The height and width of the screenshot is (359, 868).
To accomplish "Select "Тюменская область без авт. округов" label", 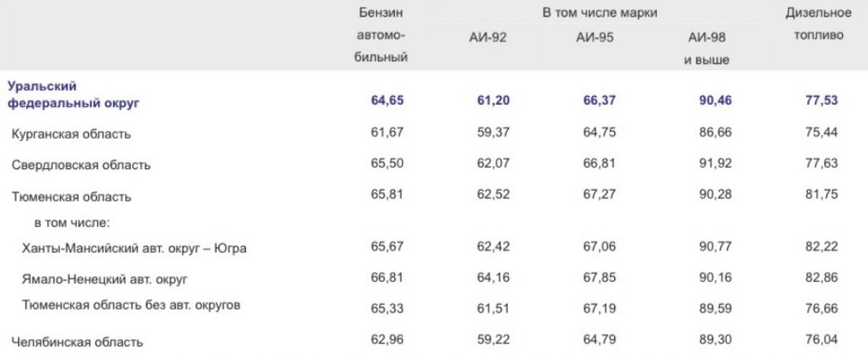I will pos(132,306).
